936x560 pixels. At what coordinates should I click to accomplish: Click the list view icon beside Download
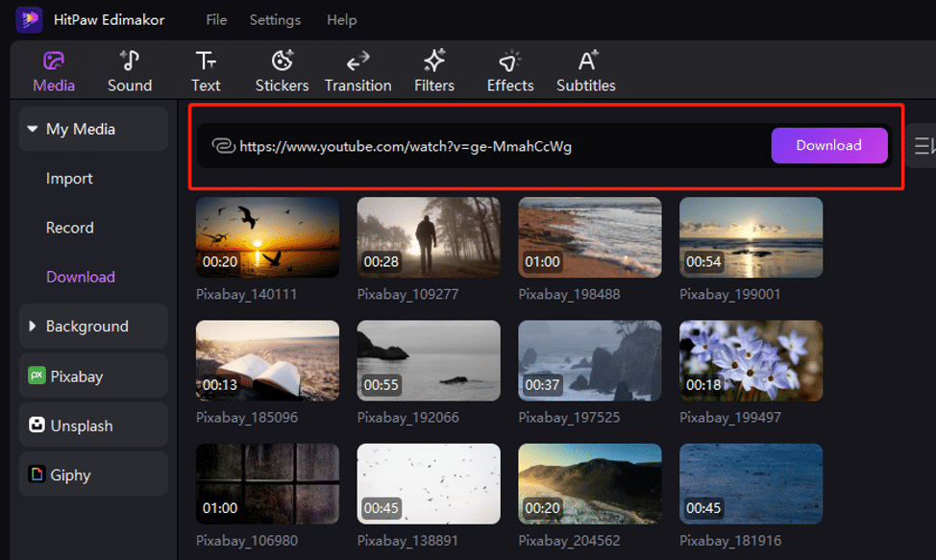pos(924,146)
